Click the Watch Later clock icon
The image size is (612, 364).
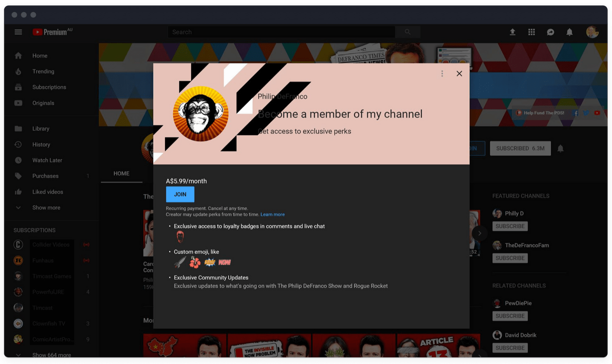pyautogui.click(x=18, y=160)
